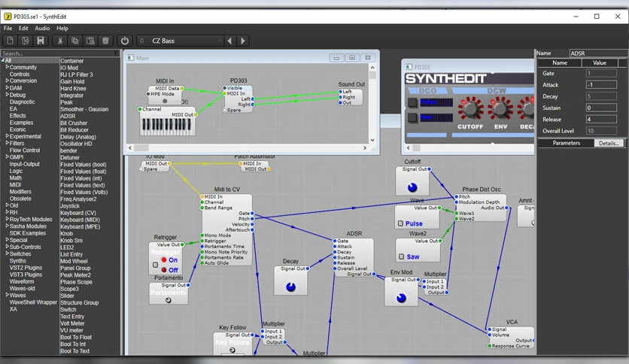Screen dimensions: 629x364
Task: Go to next preset with right arrow
Action: pos(243,41)
